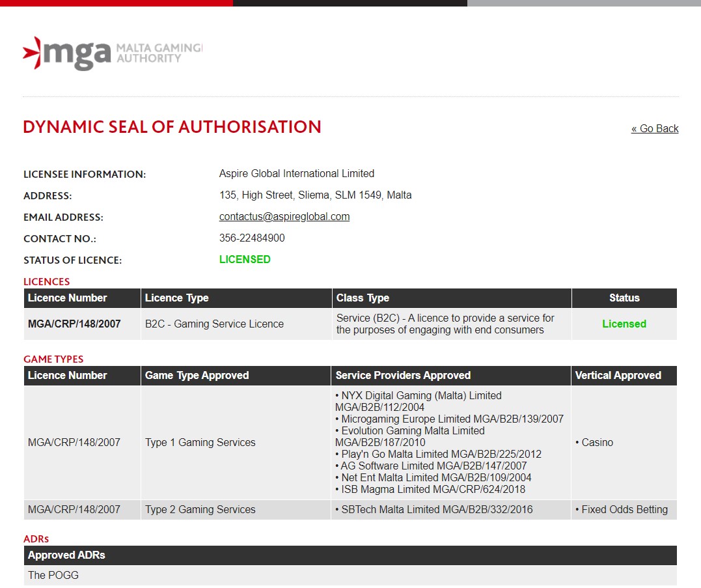Select 'ISB Magma Limited MGA/CRP/624/2018' entry
The height and width of the screenshot is (588, 701).
pos(430,489)
